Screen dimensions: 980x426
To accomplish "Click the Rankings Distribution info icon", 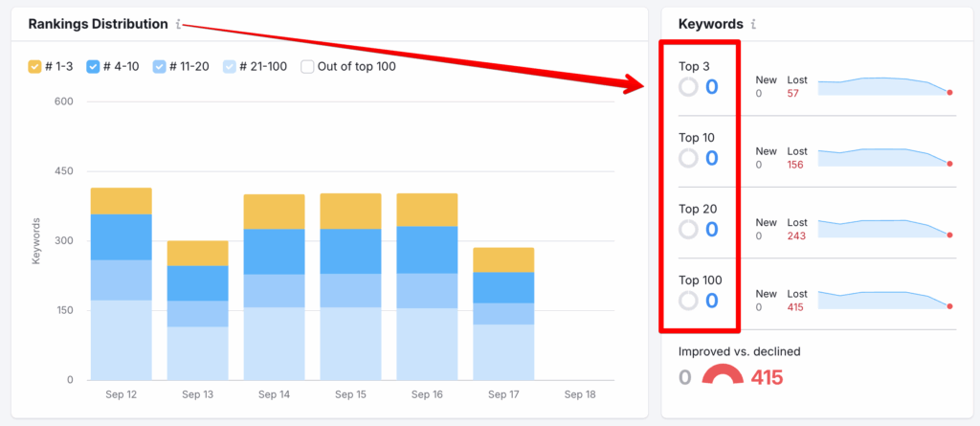I will tap(180, 24).
